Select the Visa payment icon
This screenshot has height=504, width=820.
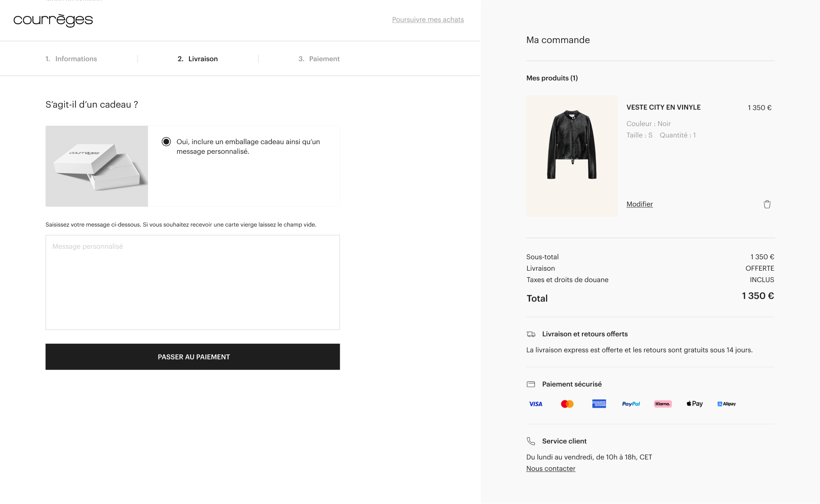534,403
